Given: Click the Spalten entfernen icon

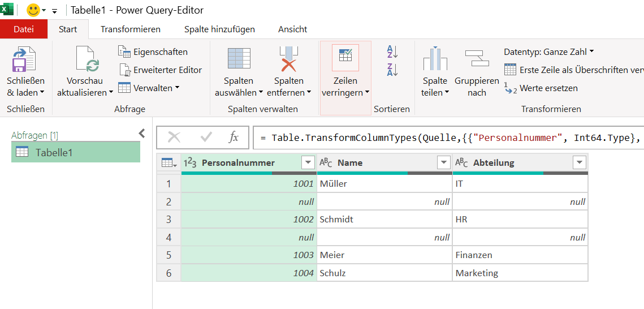Looking at the screenshot, I should point(289,59).
